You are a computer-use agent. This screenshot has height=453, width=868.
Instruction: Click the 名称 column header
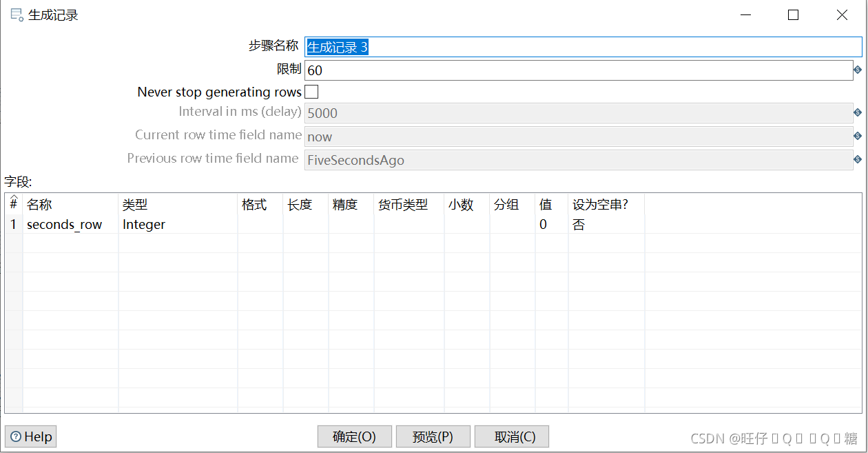71,205
